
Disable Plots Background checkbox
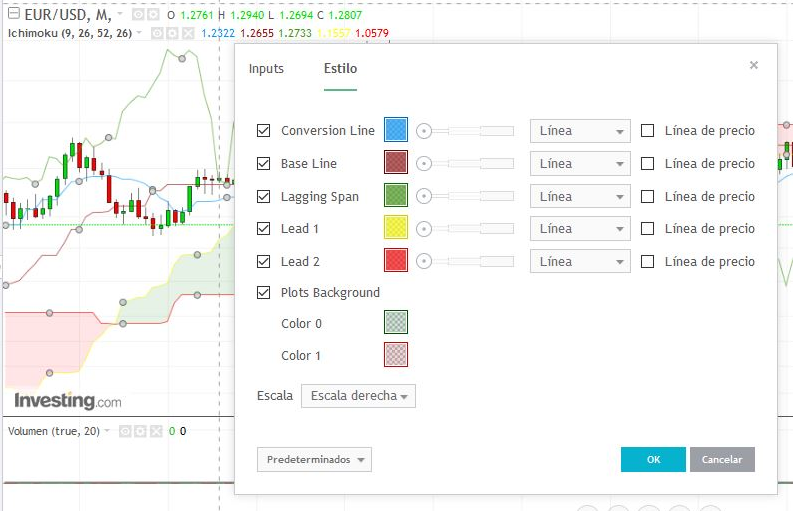click(263, 292)
